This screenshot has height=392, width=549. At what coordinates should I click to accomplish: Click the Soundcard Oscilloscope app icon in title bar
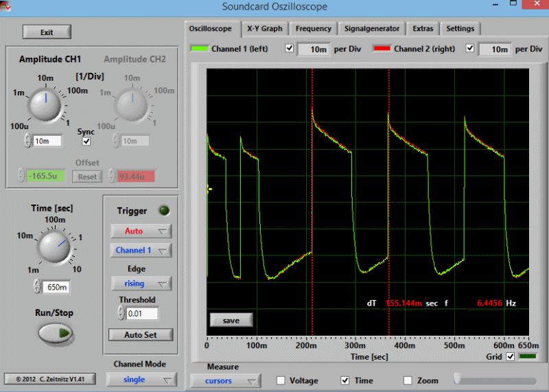click(x=5, y=6)
